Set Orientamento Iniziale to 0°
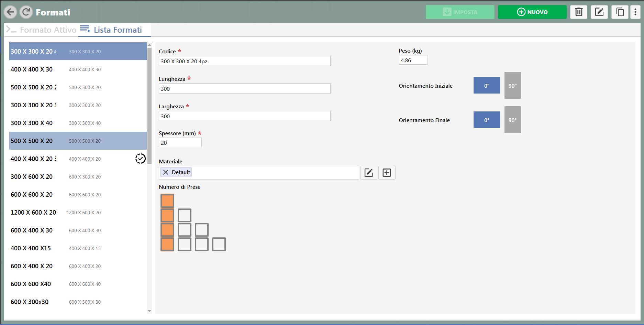 pos(487,85)
